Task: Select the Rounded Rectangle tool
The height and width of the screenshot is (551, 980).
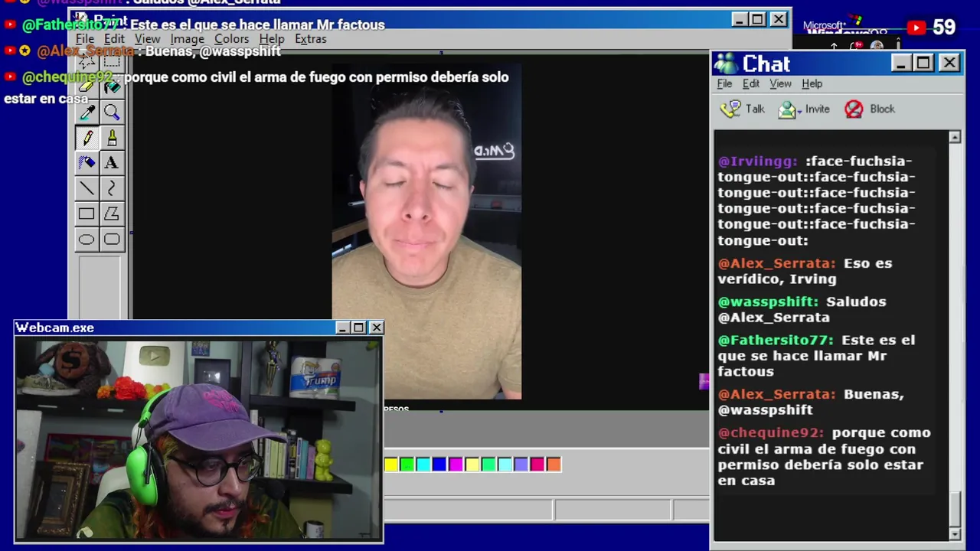Action: click(112, 240)
